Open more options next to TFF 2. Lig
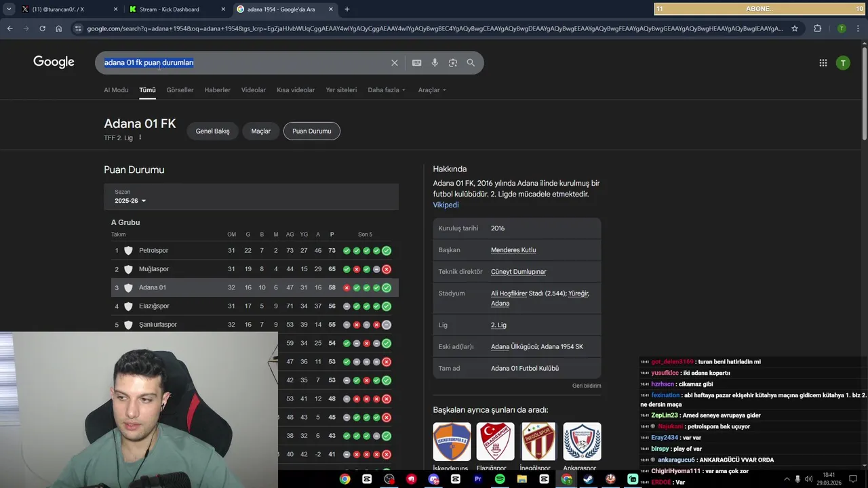Image resolution: width=868 pixels, height=488 pixels. [x=140, y=138]
